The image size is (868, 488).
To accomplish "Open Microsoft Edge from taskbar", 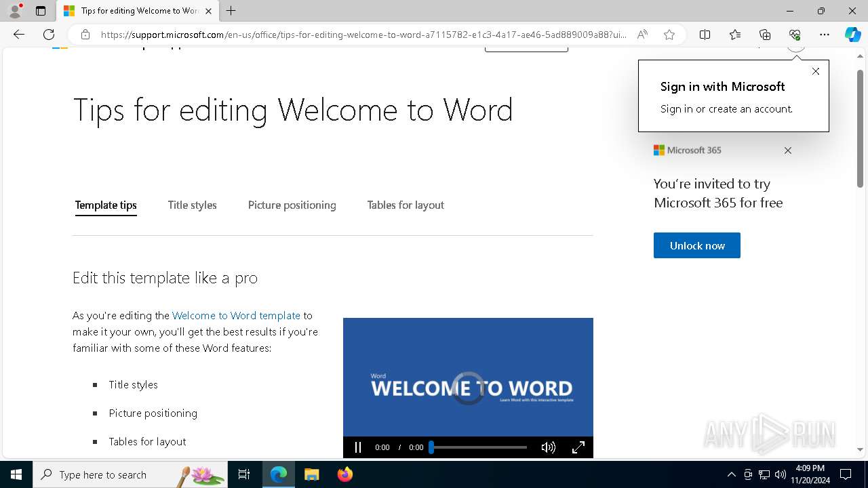I will (279, 474).
